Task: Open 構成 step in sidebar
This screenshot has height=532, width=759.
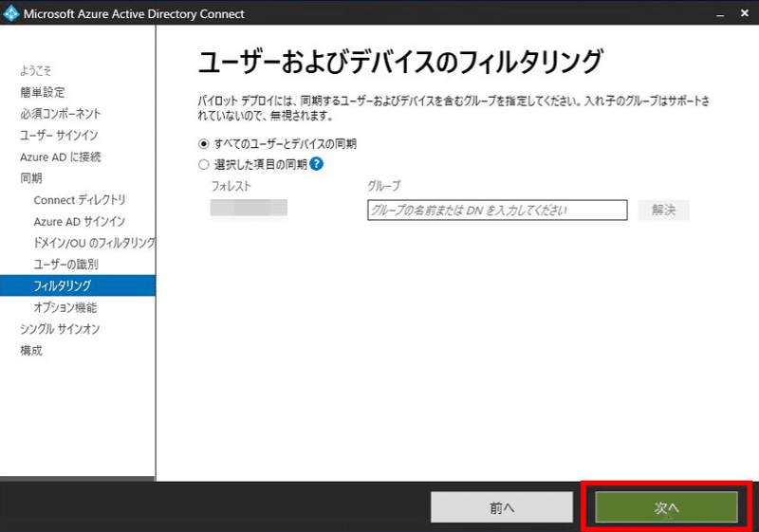Action: pos(31,350)
